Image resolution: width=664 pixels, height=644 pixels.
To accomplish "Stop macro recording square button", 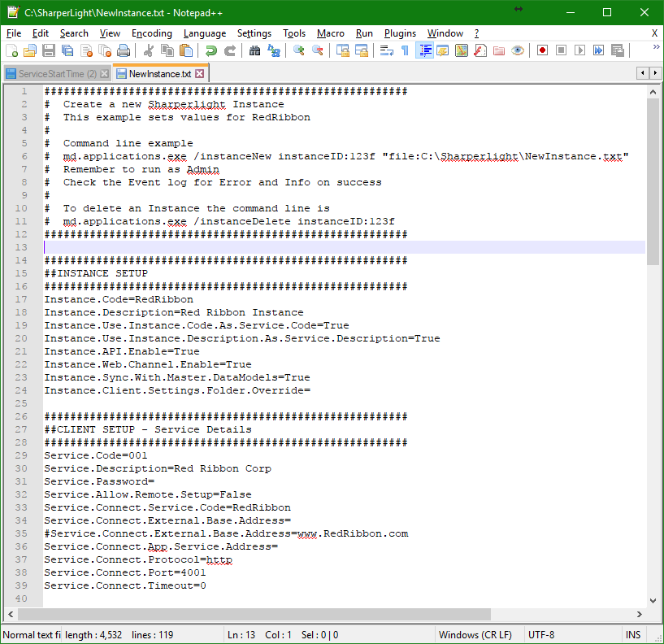I will (561, 50).
